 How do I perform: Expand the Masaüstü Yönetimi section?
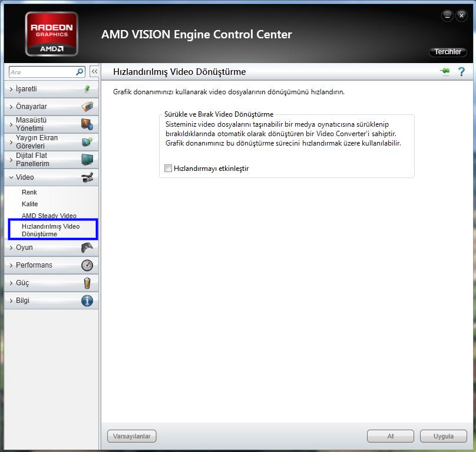(x=51, y=124)
